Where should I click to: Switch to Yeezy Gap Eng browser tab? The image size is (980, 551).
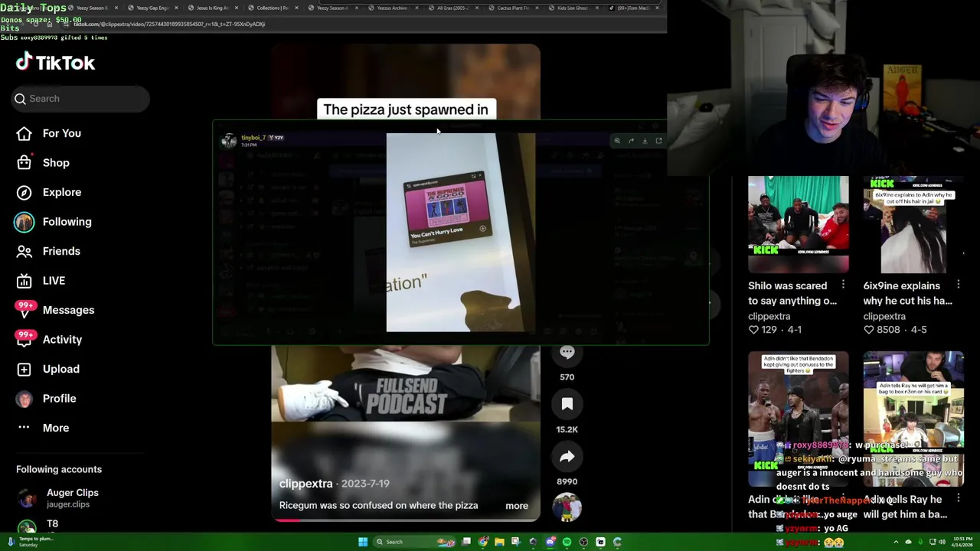pyautogui.click(x=152, y=8)
